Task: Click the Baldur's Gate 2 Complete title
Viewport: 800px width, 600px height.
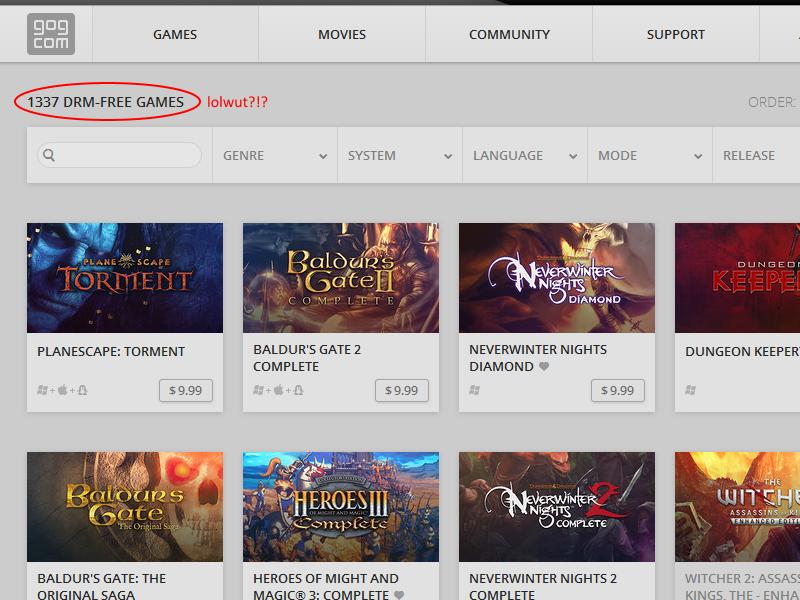Action: [x=307, y=358]
